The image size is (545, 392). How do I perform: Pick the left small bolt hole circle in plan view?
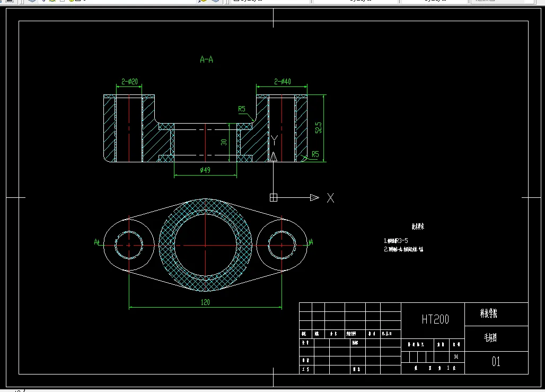click(x=129, y=245)
